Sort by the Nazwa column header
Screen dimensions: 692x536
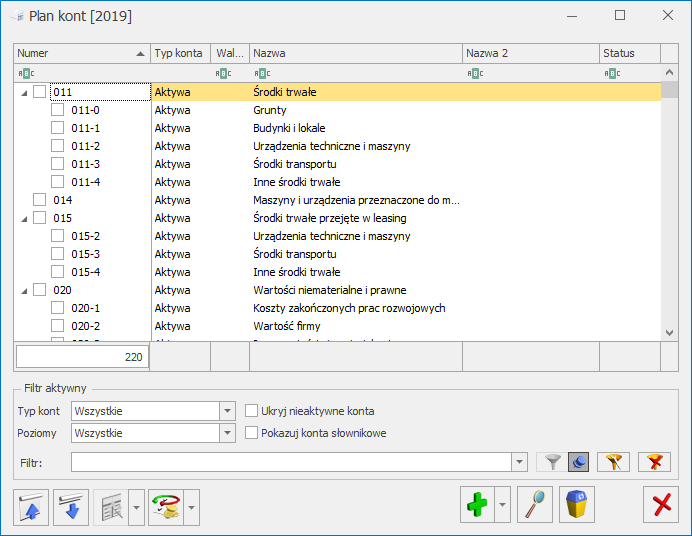pyautogui.click(x=355, y=53)
